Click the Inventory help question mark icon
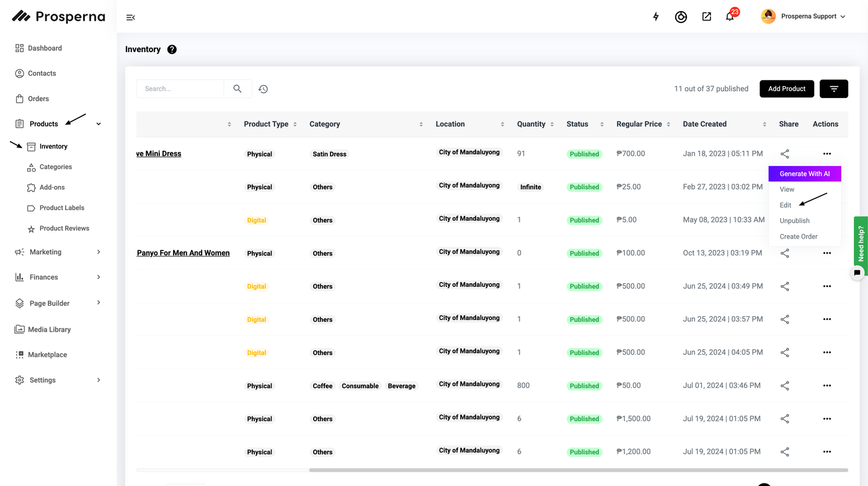This screenshot has height=486, width=868. coord(172,50)
